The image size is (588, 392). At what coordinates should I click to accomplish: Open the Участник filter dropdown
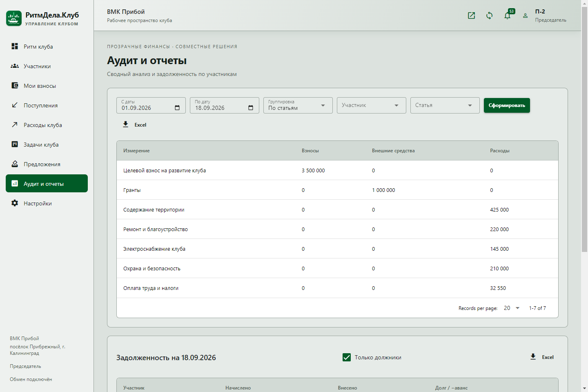click(372, 105)
